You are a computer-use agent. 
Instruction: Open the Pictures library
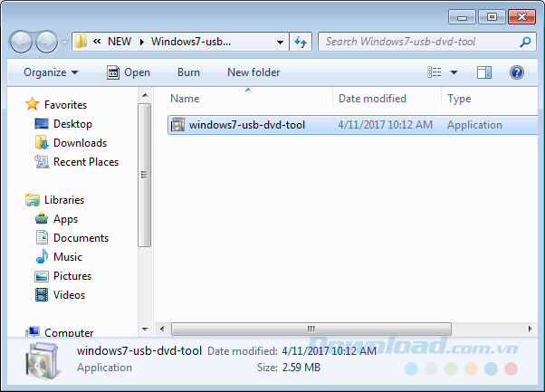pos(72,276)
